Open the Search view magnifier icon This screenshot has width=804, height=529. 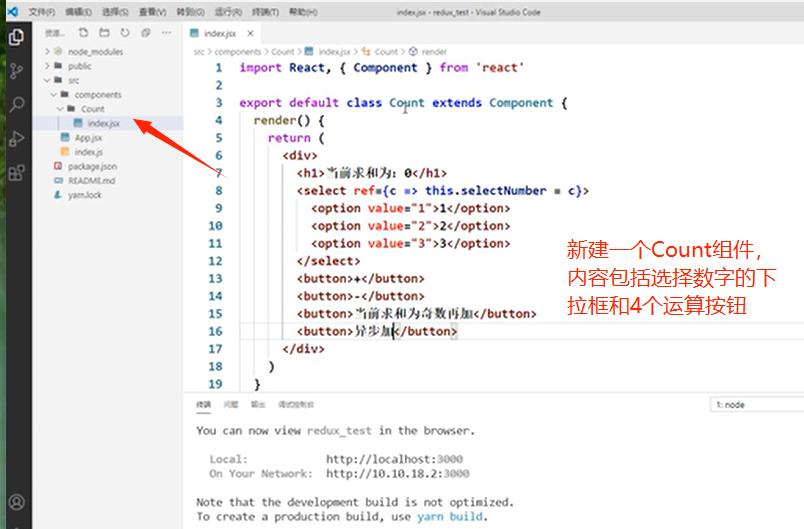pos(16,105)
